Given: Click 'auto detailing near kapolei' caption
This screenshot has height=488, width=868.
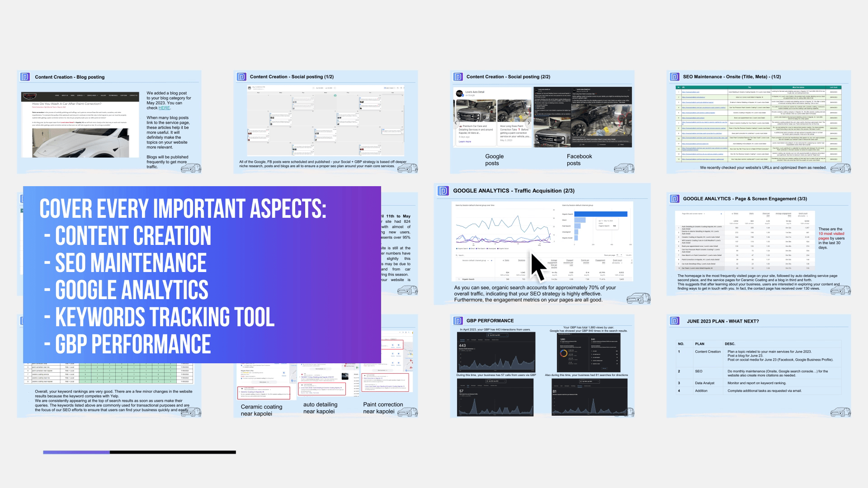Looking at the screenshot, I should coord(320,408).
